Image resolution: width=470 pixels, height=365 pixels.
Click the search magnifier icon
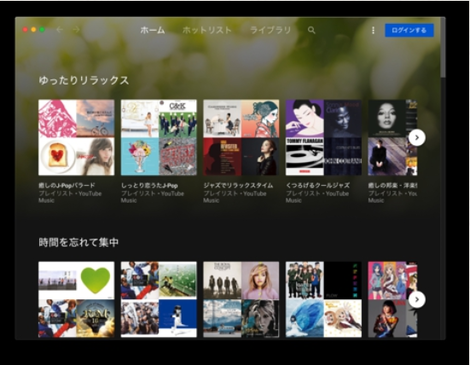[x=312, y=30]
